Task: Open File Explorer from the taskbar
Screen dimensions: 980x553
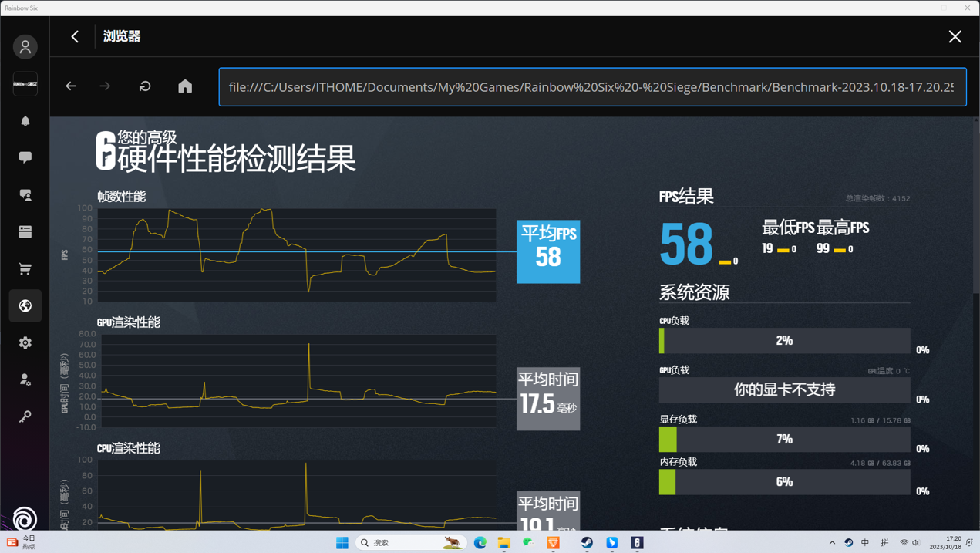Action: [x=503, y=543]
